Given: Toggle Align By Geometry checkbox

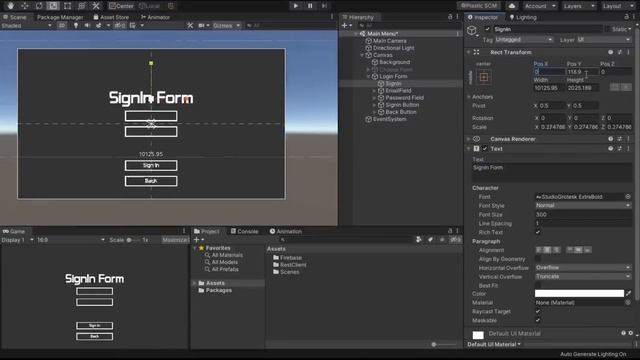Looking at the screenshot, I should pos(538,259).
